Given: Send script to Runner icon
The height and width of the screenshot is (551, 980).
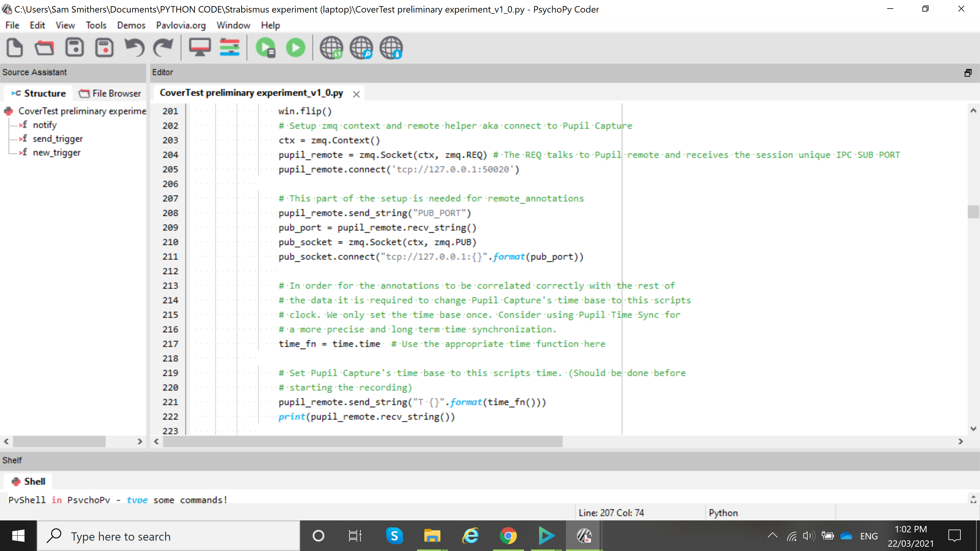Looking at the screenshot, I should [x=266, y=47].
